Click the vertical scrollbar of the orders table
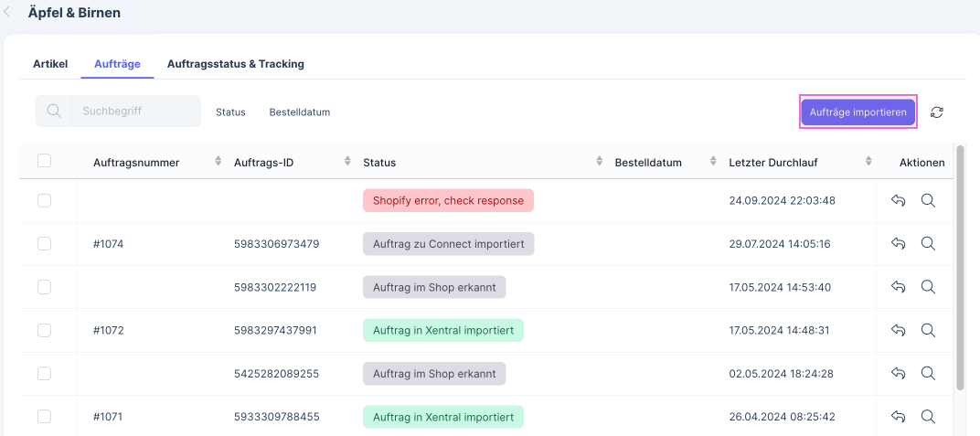The image size is (980, 436). 959,265
